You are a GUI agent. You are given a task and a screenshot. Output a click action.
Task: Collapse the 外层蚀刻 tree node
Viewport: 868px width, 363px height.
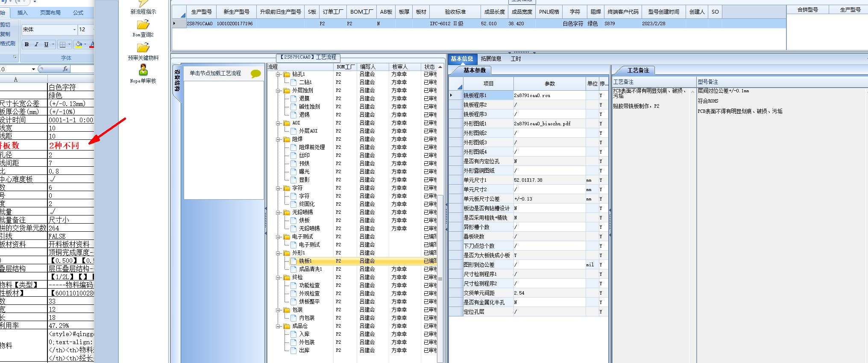(279, 91)
